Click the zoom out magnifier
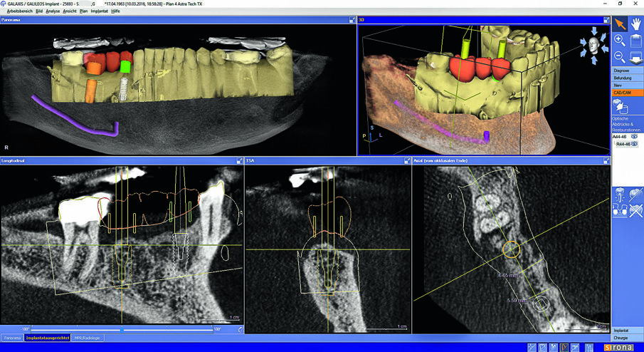This screenshot has width=644, height=352. [619, 57]
